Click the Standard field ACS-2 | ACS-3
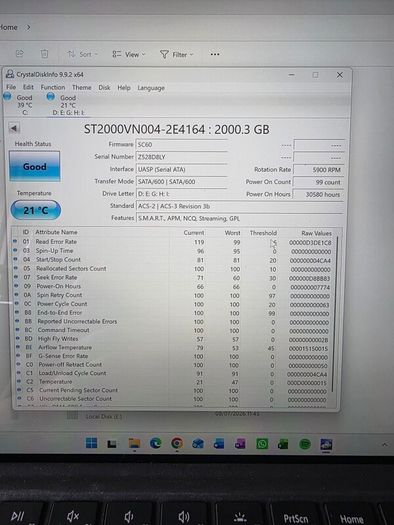The height and width of the screenshot is (525, 394). 240,206
